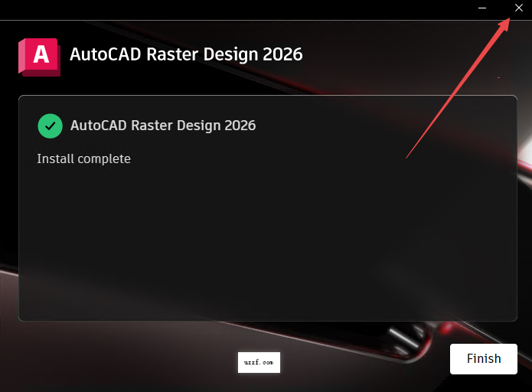Click the green success checkmark icon
Image resolution: width=532 pixels, height=392 pixels.
pos(50,126)
